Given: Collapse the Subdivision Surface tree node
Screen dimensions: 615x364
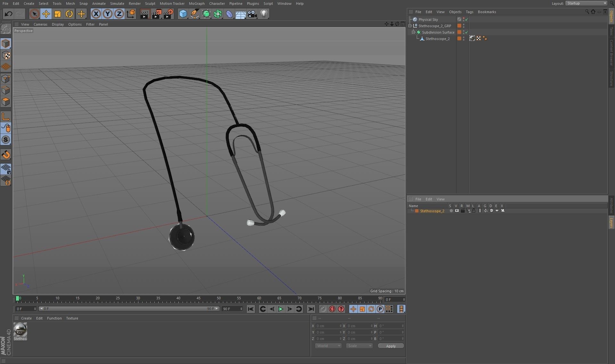Looking at the screenshot, I should pyautogui.click(x=414, y=32).
